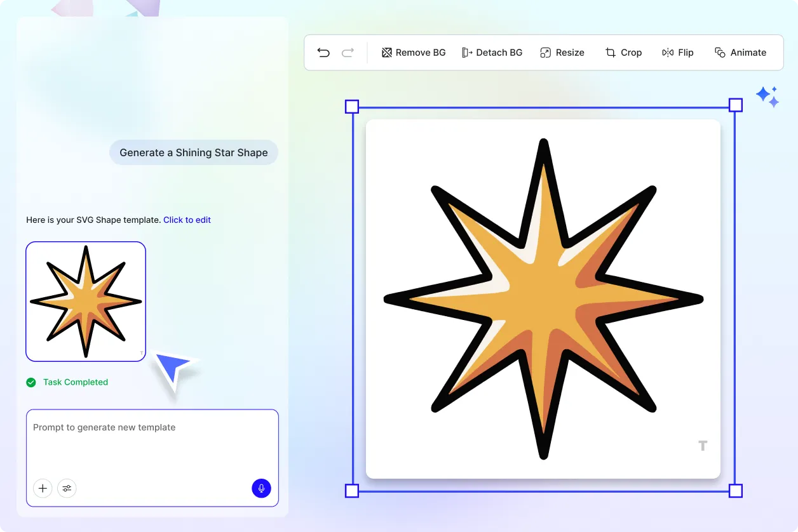This screenshot has height=532, width=798.
Task: Use the Flip tool
Action: [x=677, y=53]
